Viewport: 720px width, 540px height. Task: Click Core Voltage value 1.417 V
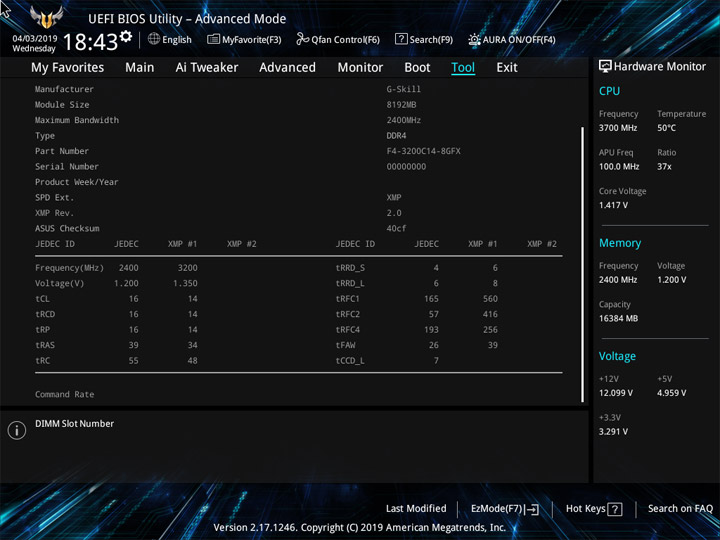click(613, 205)
